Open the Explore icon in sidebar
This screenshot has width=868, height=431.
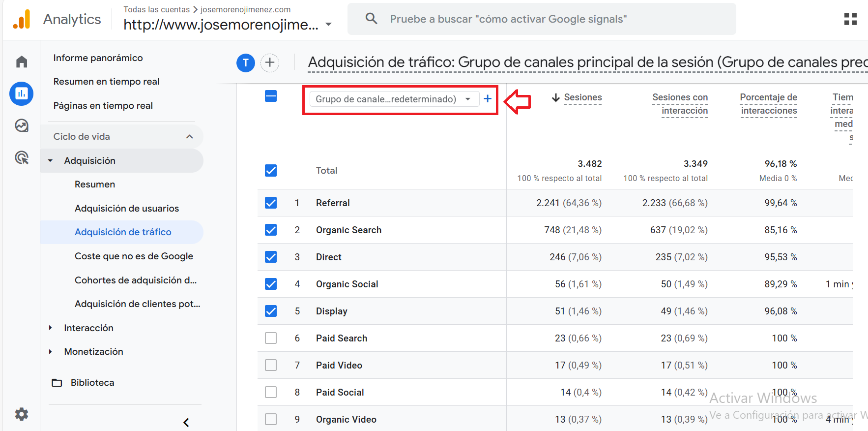pos(22,125)
